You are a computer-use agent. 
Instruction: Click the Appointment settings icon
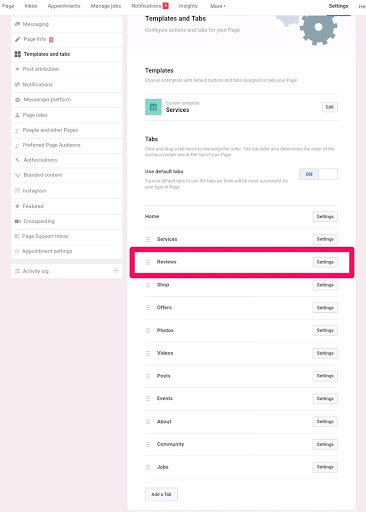(x=17, y=251)
